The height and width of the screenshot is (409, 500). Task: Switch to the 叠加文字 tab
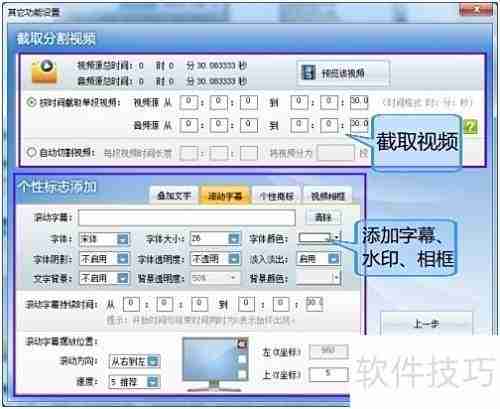174,196
